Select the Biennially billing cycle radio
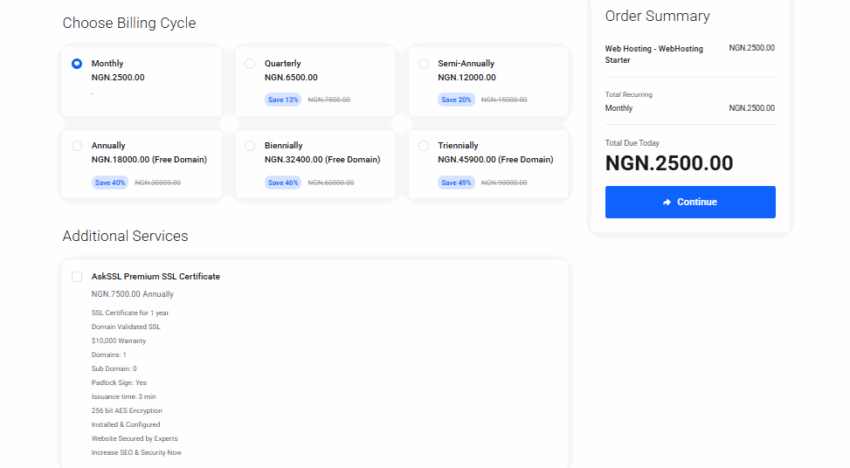Viewport: 850px width, 468px height. click(x=250, y=145)
